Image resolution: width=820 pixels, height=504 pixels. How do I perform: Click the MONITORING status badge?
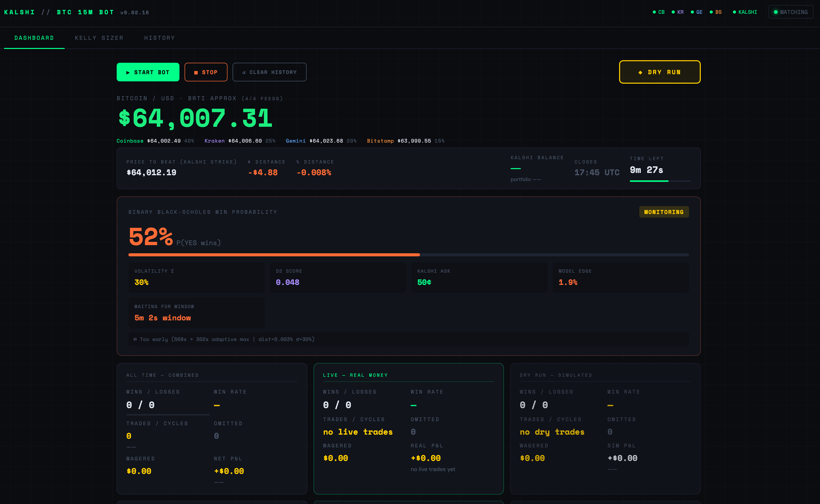coord(664,212)
